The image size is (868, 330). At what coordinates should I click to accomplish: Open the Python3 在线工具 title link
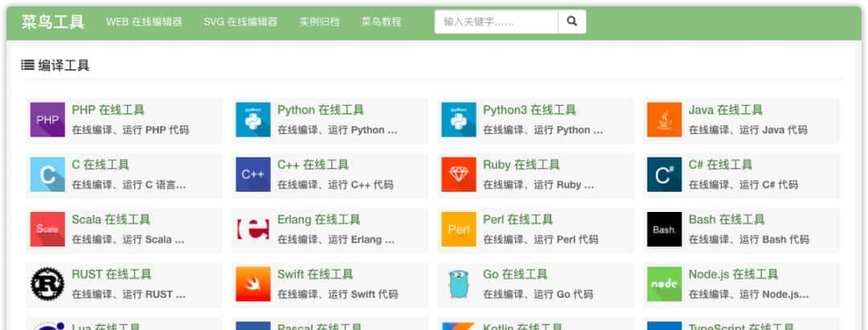coord(529,110)
